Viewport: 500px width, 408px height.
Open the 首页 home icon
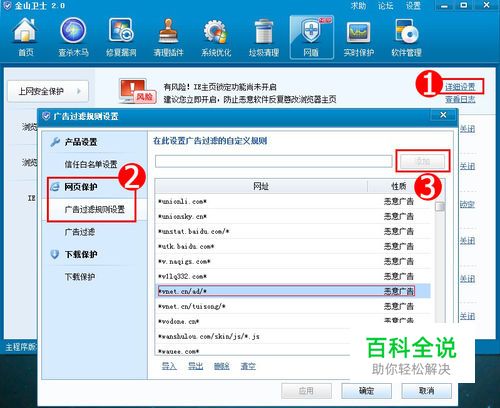[25, 37]
